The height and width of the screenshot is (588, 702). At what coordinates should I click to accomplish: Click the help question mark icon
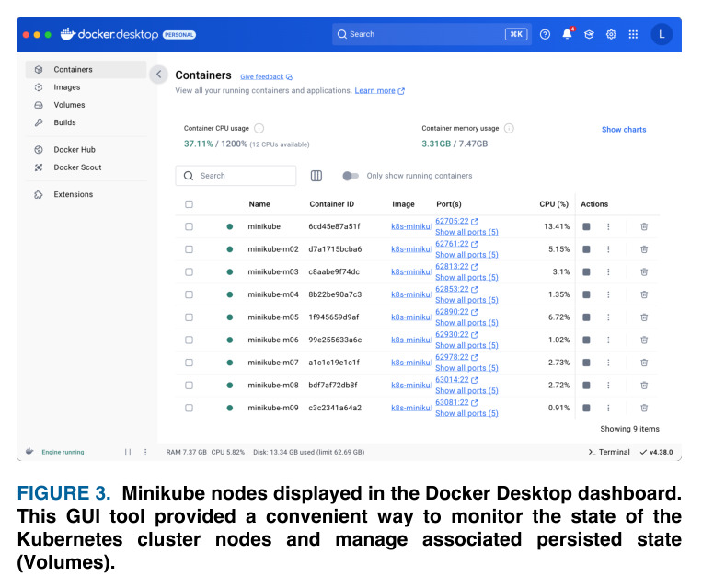tap(545, 34)
